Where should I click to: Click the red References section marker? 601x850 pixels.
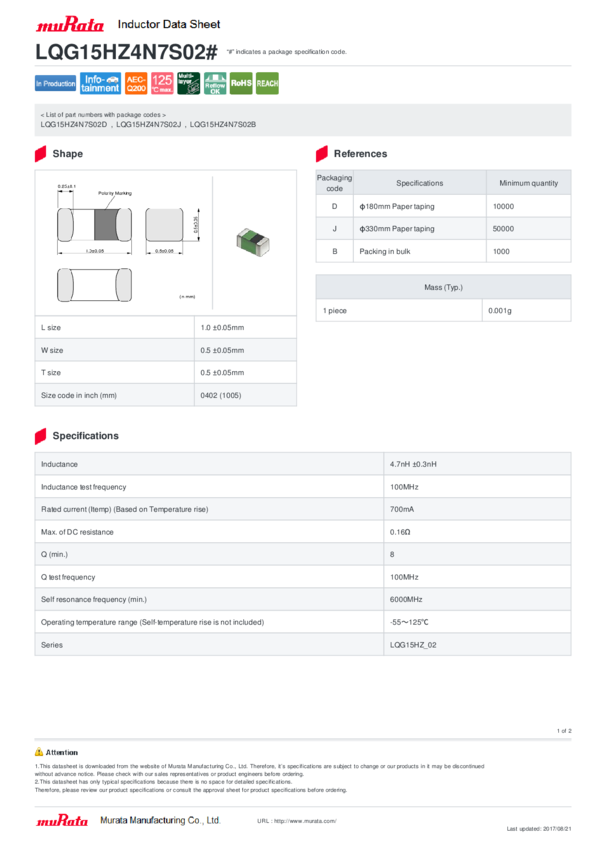click(322, 154)
